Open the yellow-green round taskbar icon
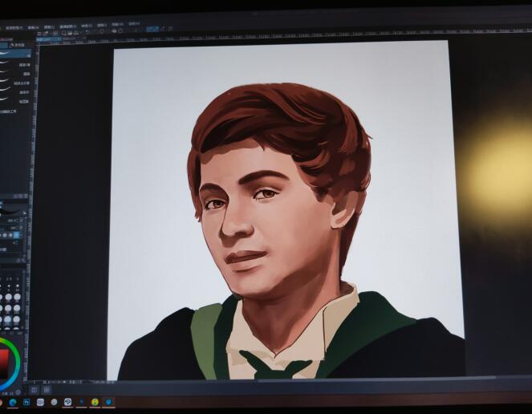Screen dimensions: 532x414 (x=95, y=402)
